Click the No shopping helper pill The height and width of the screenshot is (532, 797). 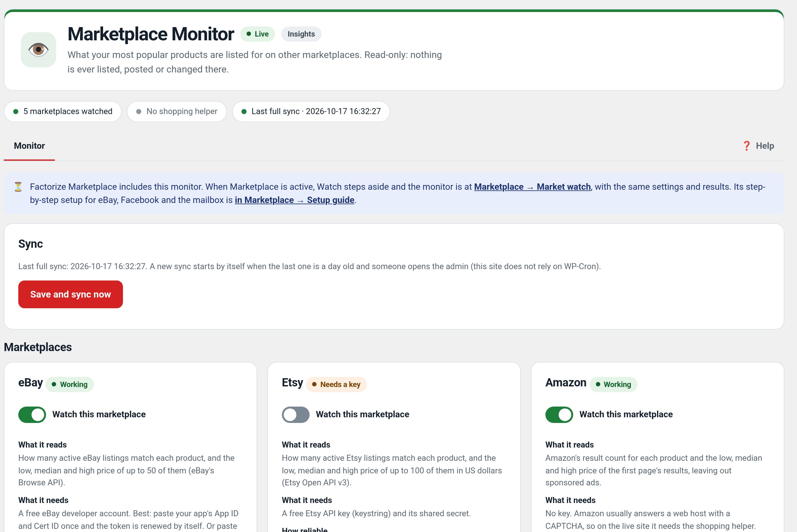tap(177, 111)
